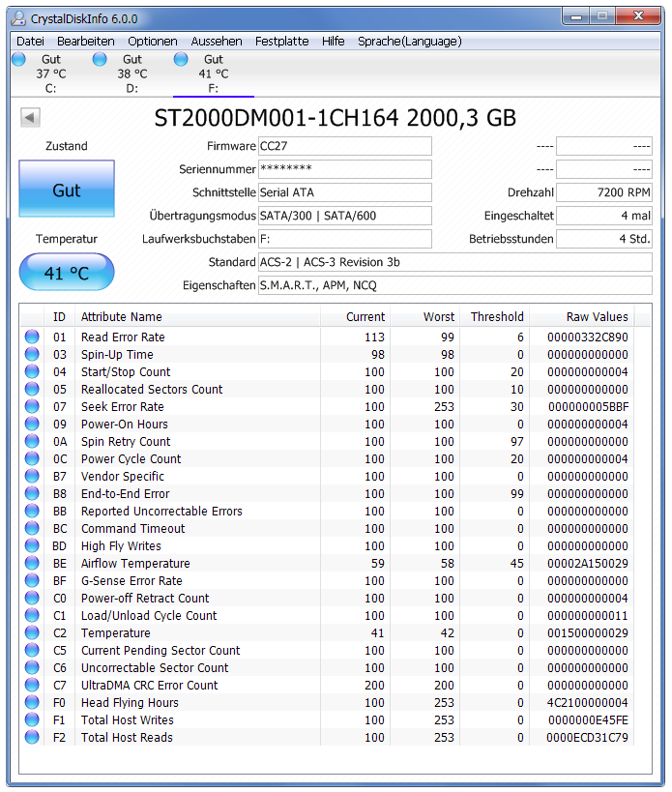This screenshot has width=672, height=792.
Task: Click the 41 °C temperature button
Action: point(67,273)
